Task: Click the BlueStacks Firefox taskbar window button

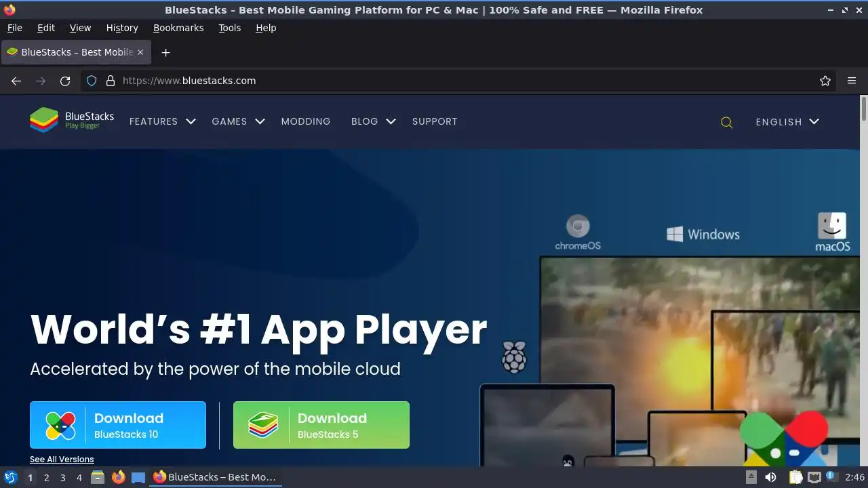Action: [x=216, y=477]
